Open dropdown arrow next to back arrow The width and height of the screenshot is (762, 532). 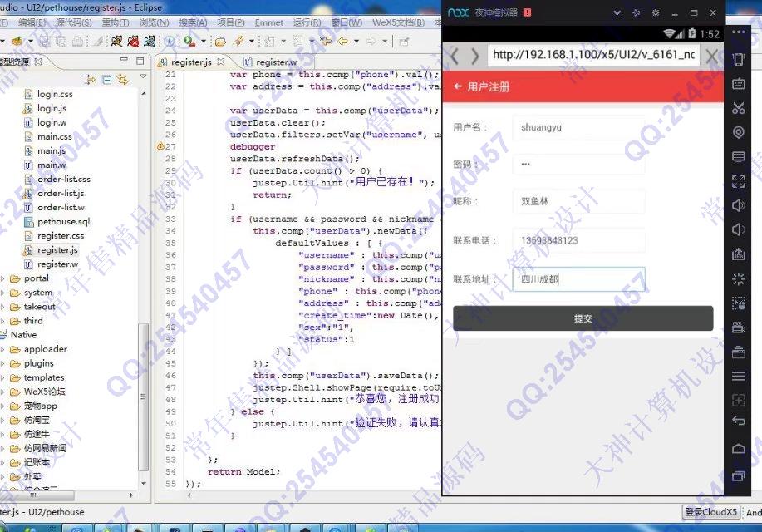[356, 42]
